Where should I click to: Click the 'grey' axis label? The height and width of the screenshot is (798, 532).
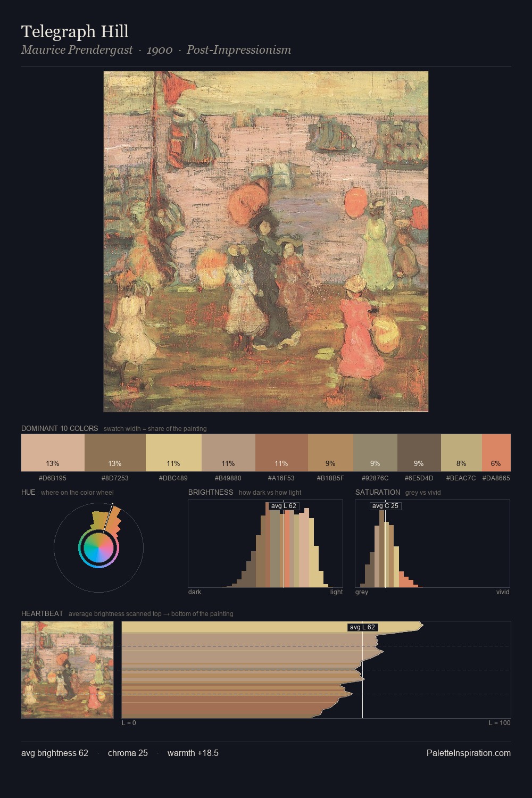pos(362,592)
